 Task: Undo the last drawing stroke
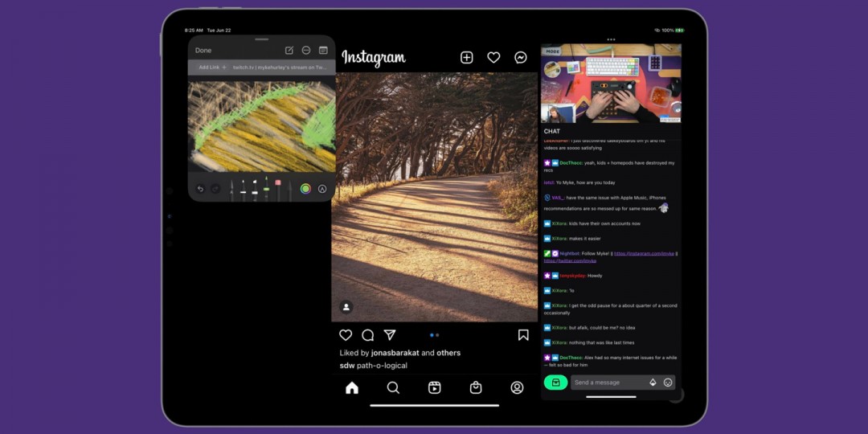[201, 189]
